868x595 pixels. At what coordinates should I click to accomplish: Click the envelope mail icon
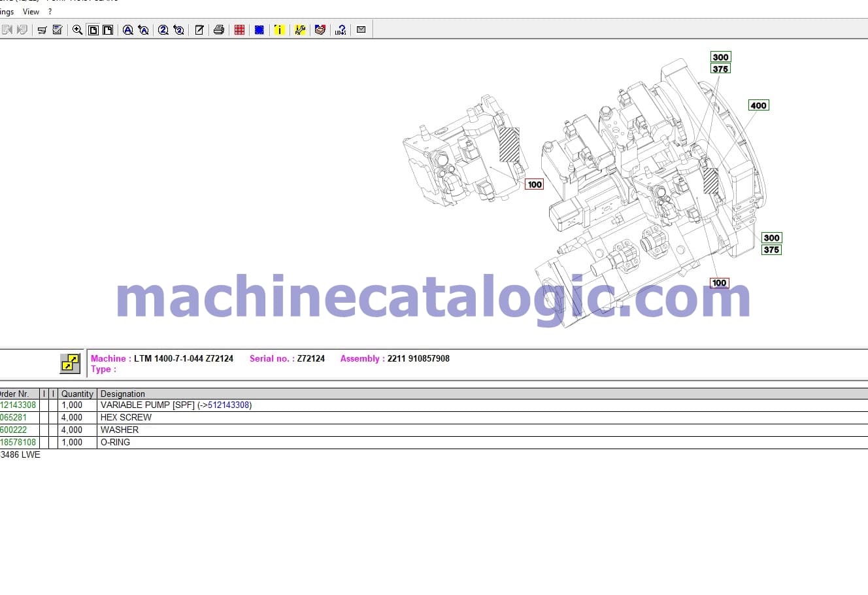(x=361, y=29)
